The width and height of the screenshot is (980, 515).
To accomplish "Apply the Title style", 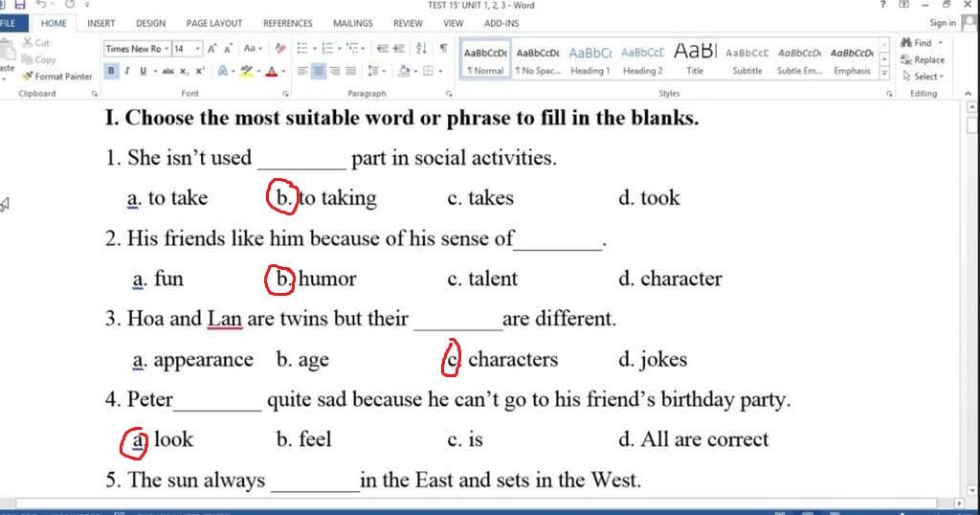I will (x=695, y=60).
